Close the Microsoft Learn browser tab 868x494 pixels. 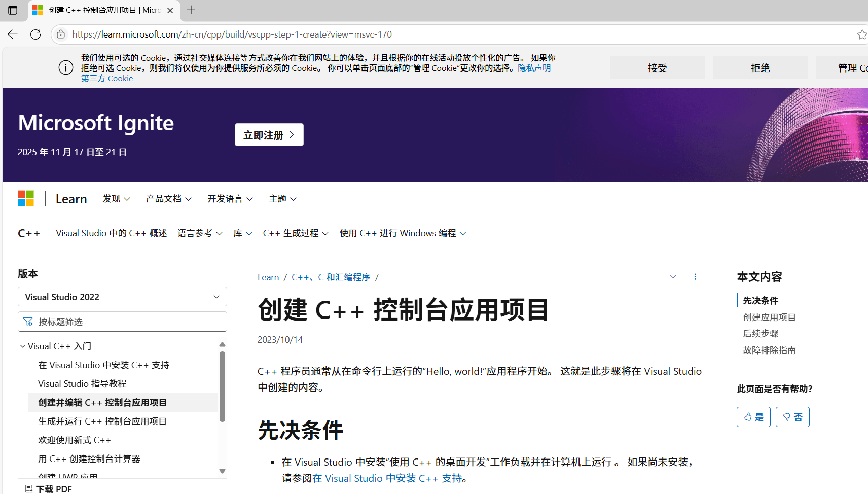[x=170, y=10]
